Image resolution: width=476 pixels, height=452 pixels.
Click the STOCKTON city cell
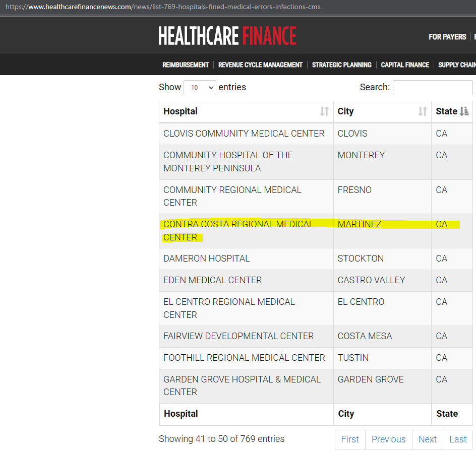coord(382,259)
